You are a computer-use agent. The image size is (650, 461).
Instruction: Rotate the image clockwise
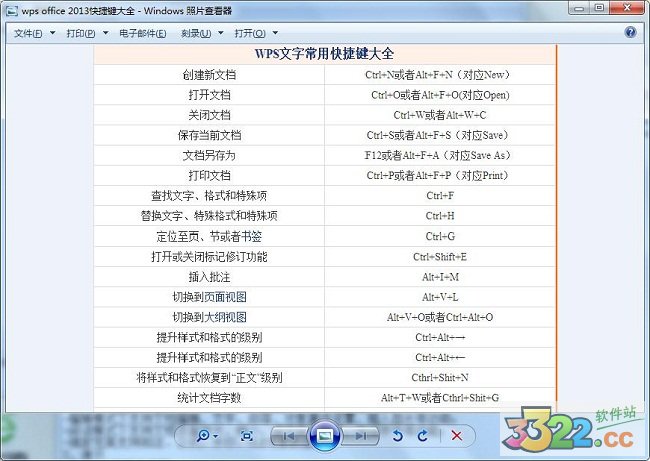click(x=423, y=436)
